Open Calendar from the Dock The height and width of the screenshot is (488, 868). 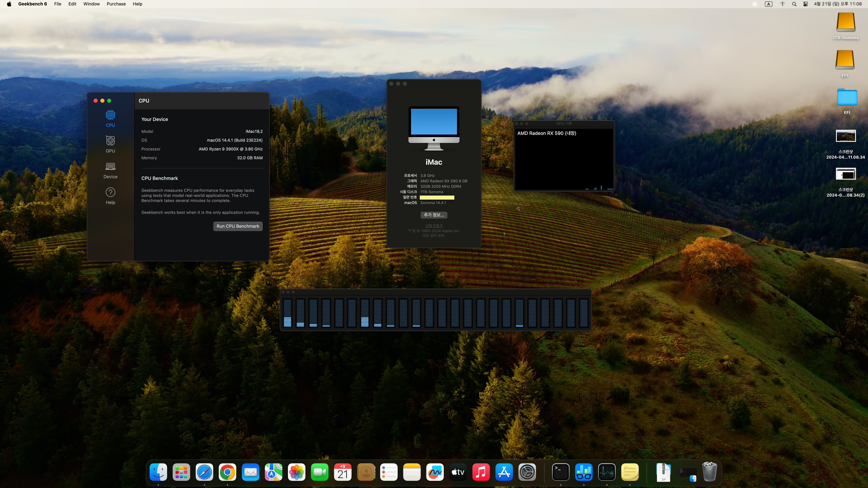coord(343,472)
